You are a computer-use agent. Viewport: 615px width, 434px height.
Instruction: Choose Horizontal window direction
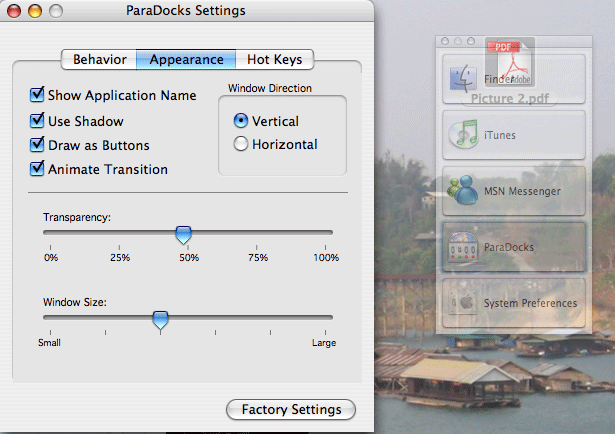240,144
